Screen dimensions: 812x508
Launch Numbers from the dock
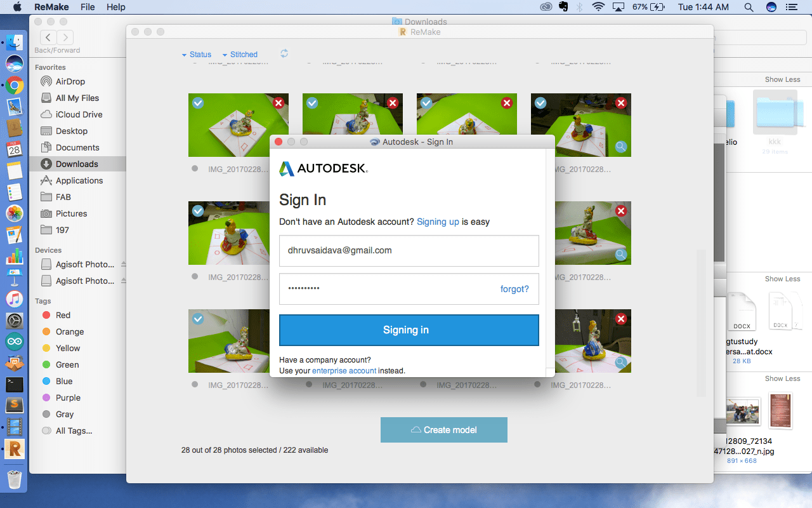pos(15,256)
